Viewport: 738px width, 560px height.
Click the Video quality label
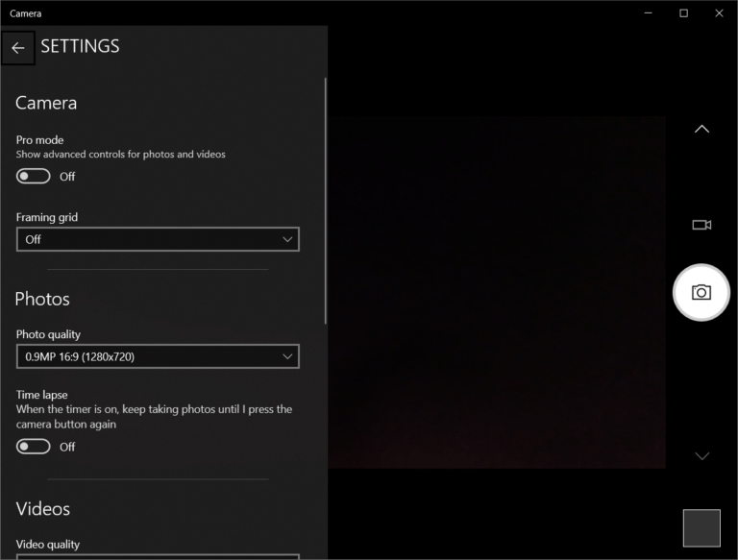point(47,545)
